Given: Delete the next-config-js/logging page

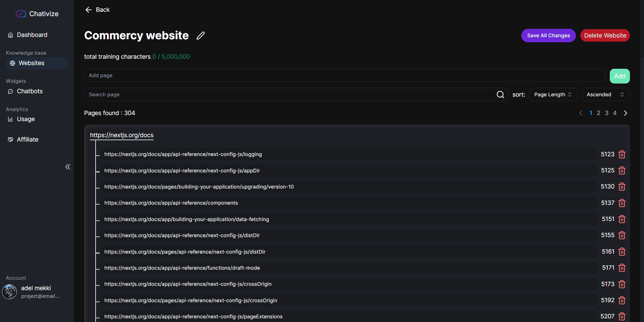Looking at the screenshot, I should pos(622,154).
